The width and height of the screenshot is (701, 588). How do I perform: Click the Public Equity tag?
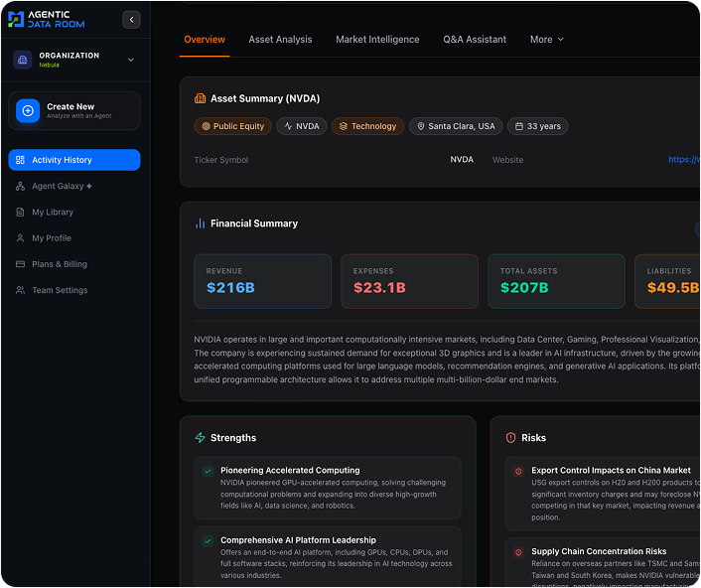233,126
